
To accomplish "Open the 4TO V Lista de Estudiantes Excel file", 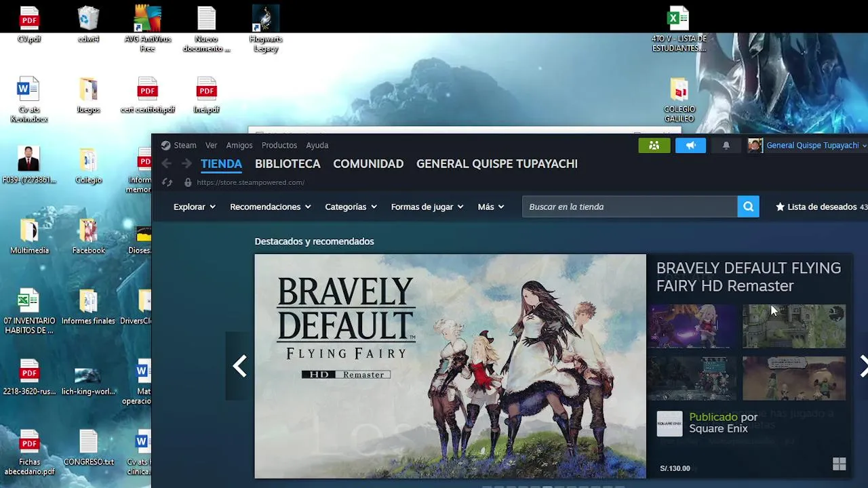I will tap(679, 29).
